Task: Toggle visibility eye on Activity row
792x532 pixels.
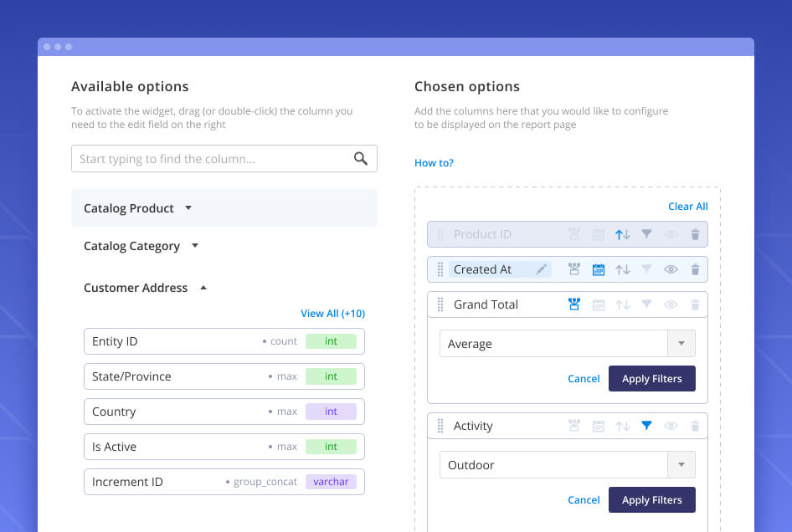Action: point(671,426)
